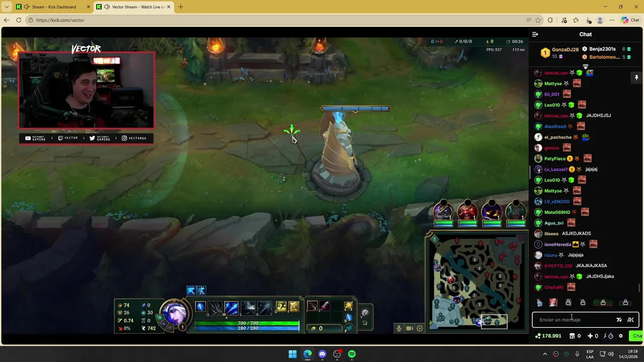
Task: Go back in the browser
Action: [x=7, y=20]
